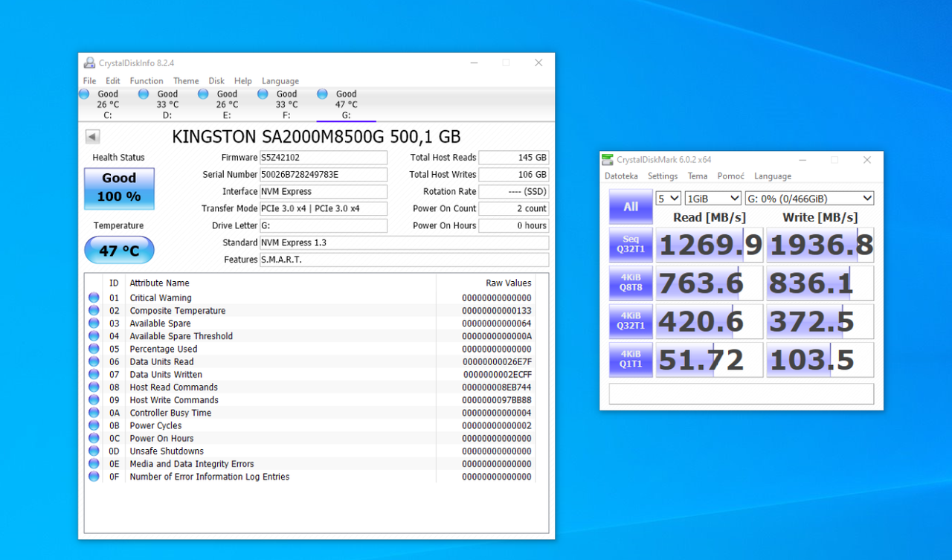Click the empty comment box in CrystalDiskMark
The height and width of the screenshot is (560, 952).
click(x=742, y=393)
